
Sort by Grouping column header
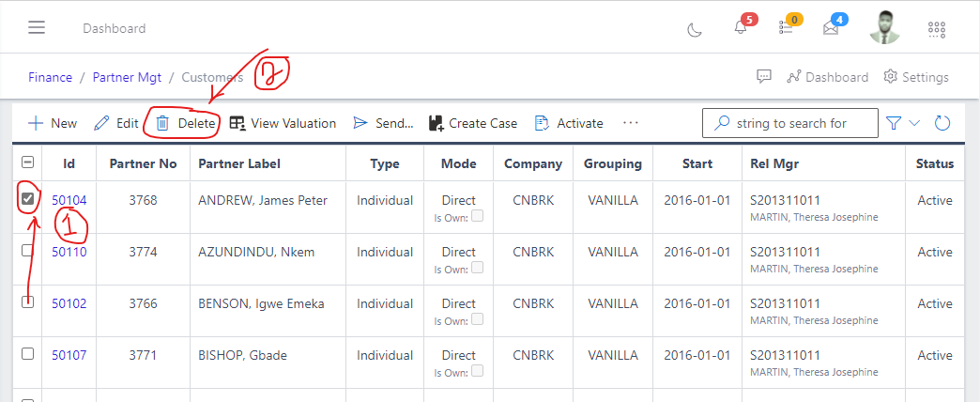[613, 163]
